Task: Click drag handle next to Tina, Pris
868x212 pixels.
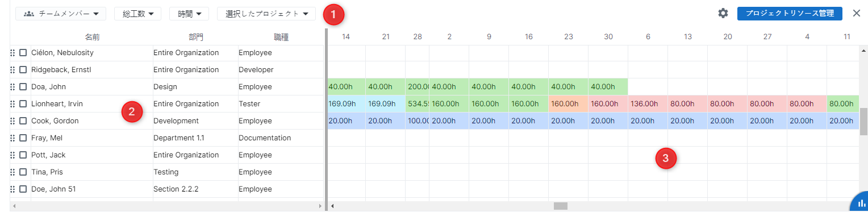Action: (x=12, y=172)
